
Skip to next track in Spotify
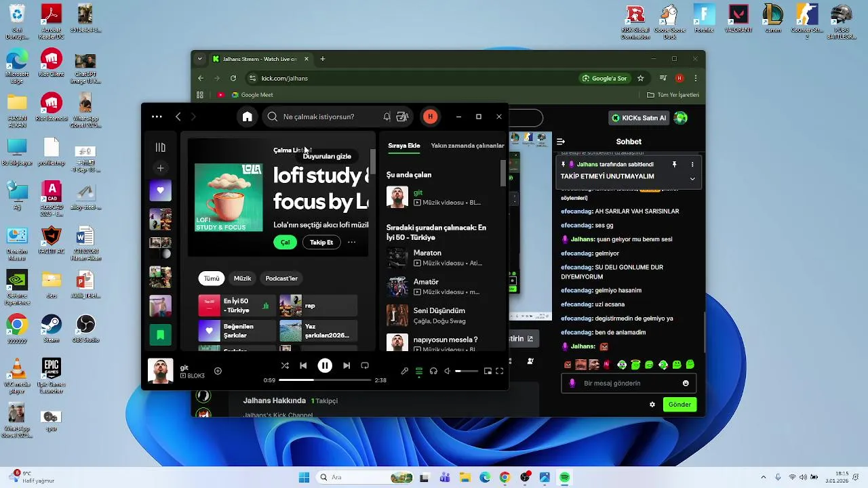pyautogui.click(x=347, y=365)
